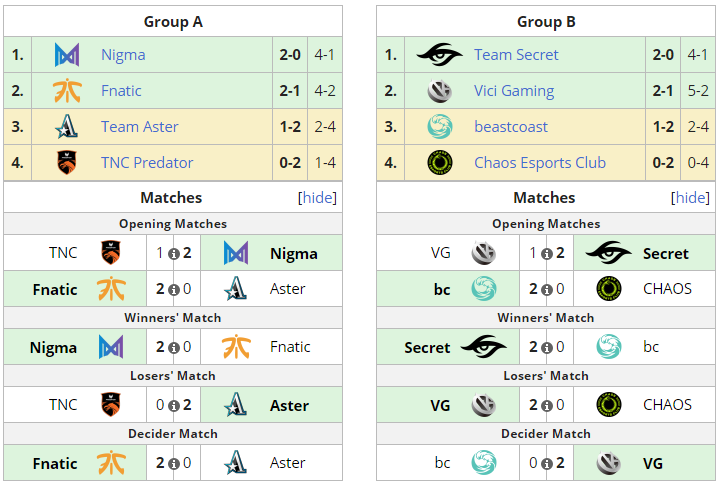Viewport: 721px width, 491px height.
Task: Open the Chaos Esports Club link
Action: click(x=540, y=163)
